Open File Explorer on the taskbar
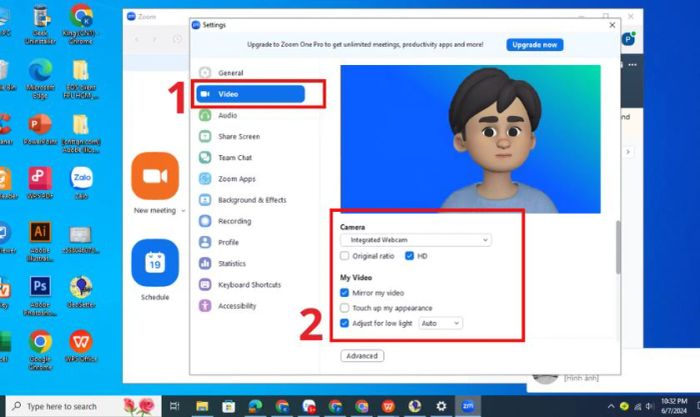Screen dimensions: 700x417 tap(202, 406)
